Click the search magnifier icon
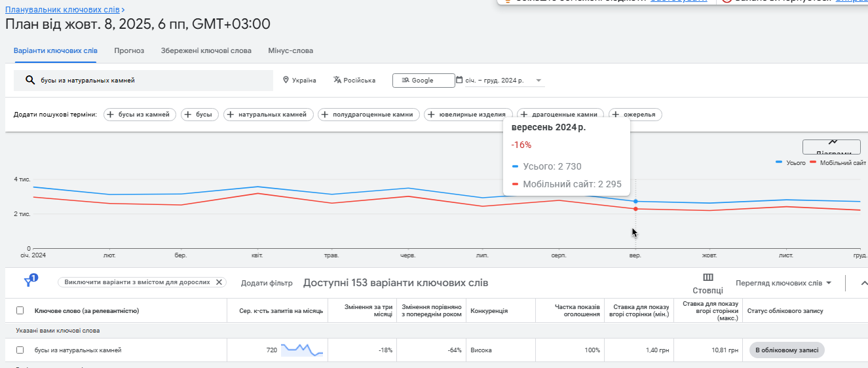The height and width of the screenshot is (368, 868). 29,81
